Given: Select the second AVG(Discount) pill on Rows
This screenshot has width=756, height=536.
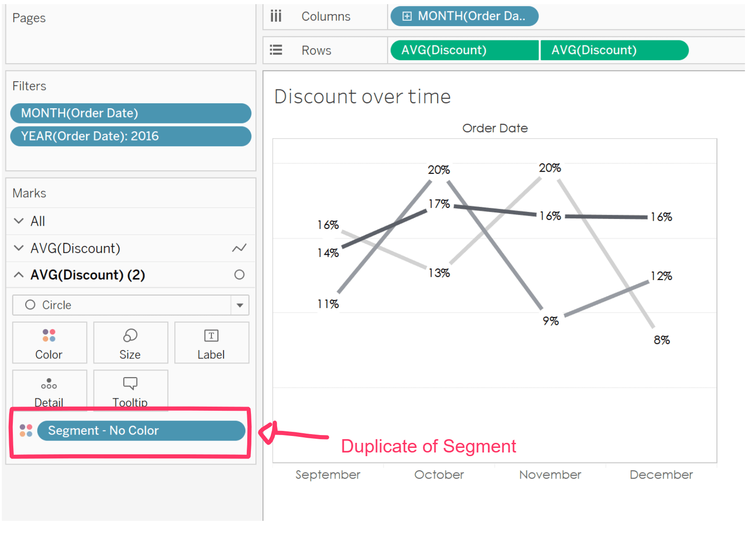Looking at the screenshot, I should (x=615, y=50).
